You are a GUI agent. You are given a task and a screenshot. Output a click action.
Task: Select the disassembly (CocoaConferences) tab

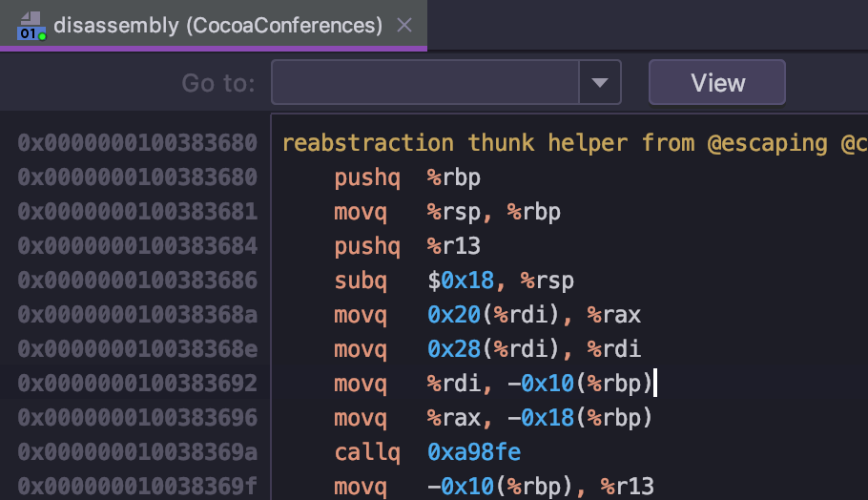pos(213,25)
